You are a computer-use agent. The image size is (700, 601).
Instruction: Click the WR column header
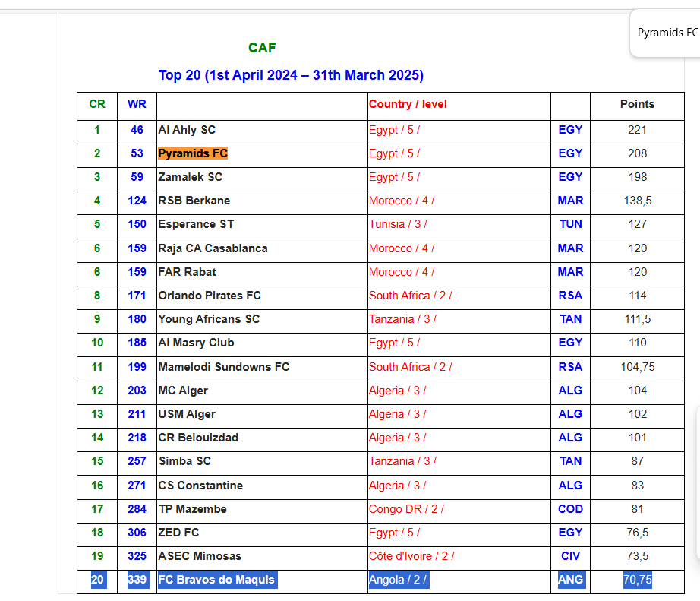pos(137,104)
